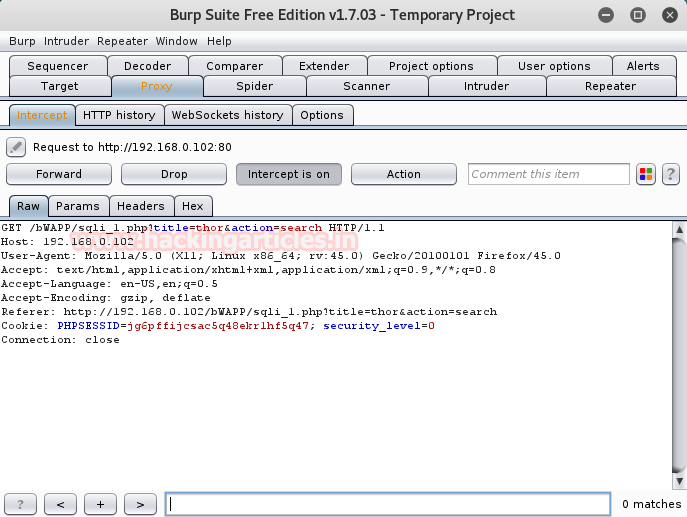
Task: Switch to the Intruder tool tab
Action: 487,86
